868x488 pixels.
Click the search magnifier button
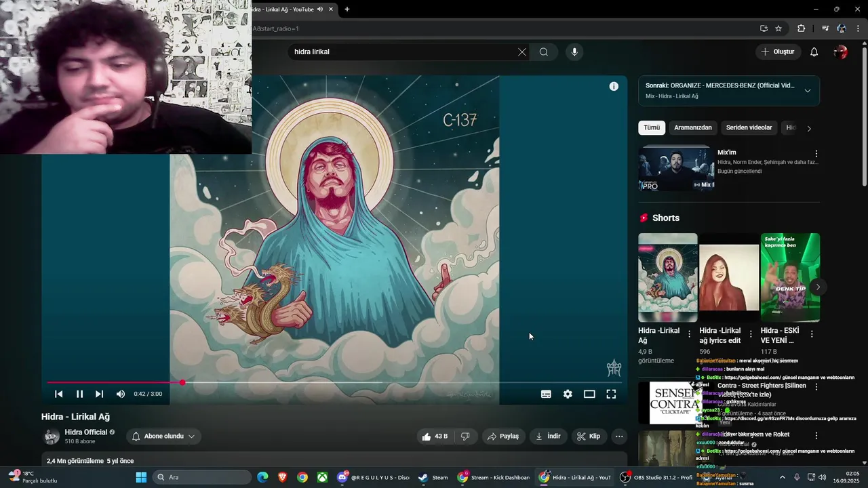tap(544, 52)
